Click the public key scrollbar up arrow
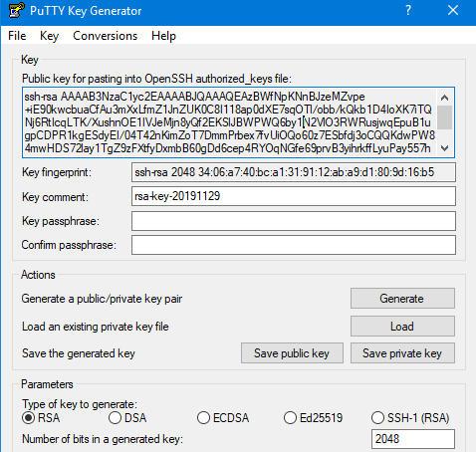 point(444,98)
